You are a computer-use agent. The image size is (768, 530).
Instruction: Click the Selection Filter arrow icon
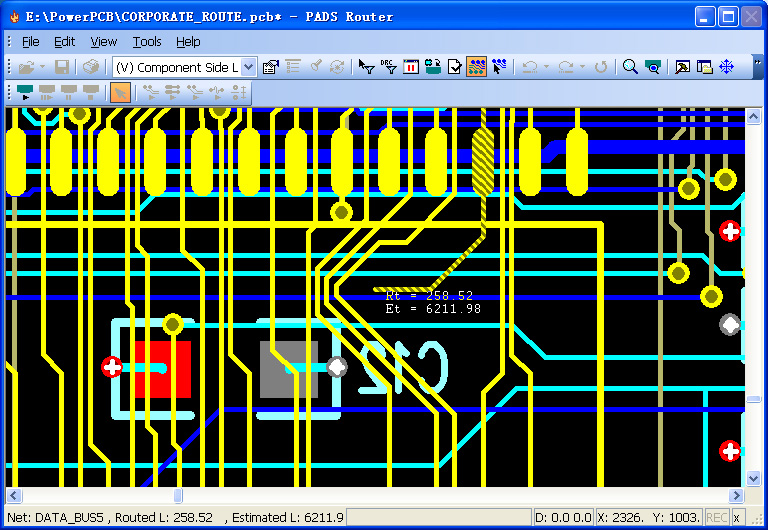(366, 67)
